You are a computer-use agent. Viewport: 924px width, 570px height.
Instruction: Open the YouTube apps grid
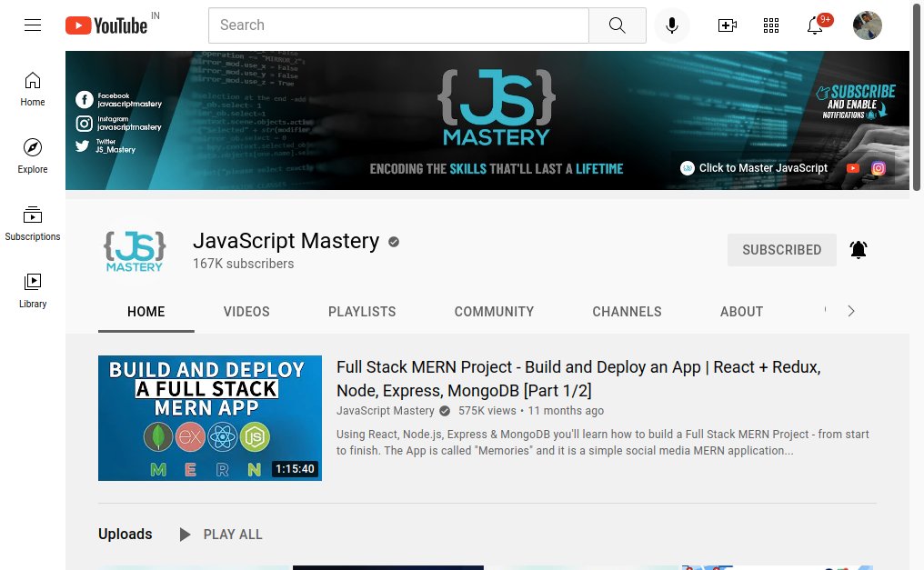click(x=771, y=25)
